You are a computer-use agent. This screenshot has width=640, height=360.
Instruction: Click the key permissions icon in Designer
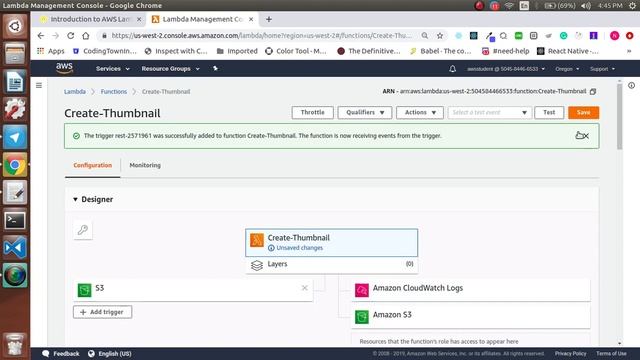coord(83,230)
